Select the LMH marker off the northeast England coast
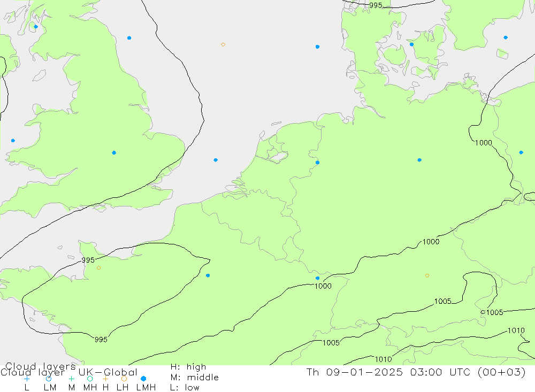This screenshot has height=392, width=535. (129, 38)
